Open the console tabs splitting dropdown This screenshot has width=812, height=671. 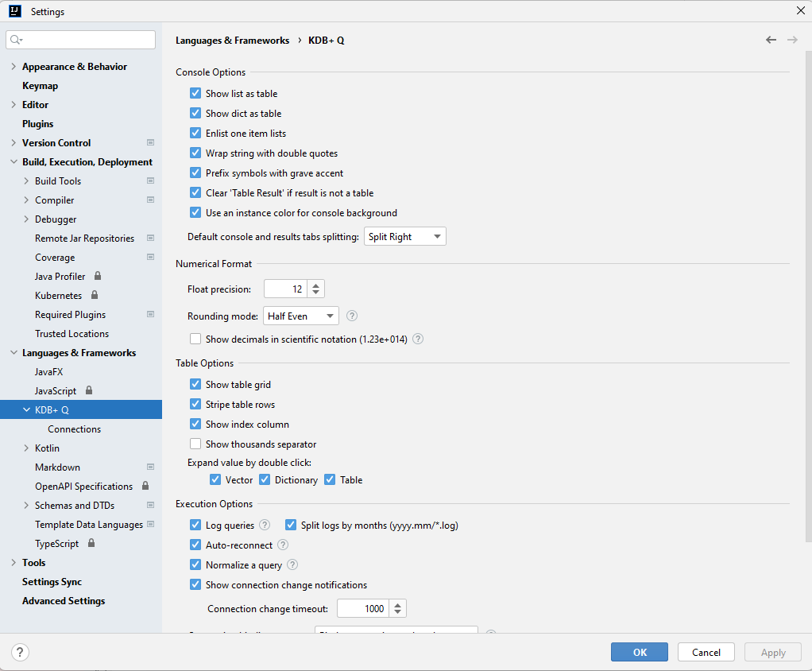[405, 236]
